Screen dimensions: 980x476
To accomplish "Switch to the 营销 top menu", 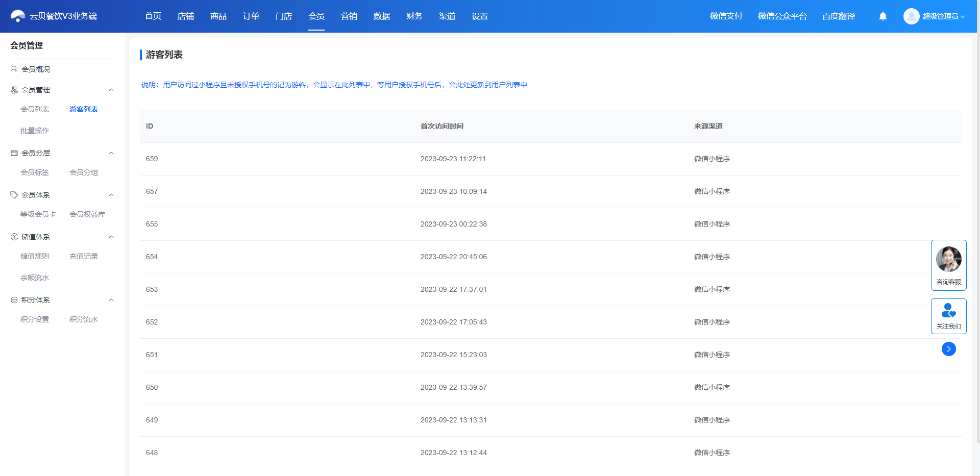I will coord(349,16).
